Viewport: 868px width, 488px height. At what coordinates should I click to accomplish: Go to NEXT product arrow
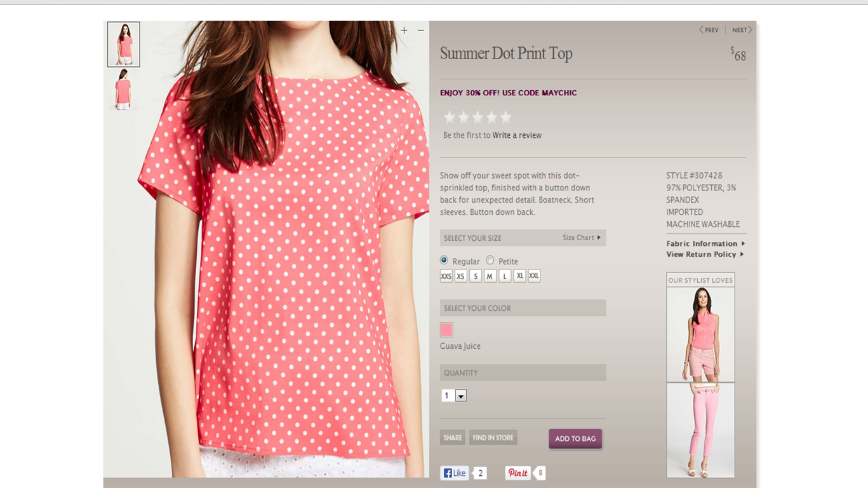pos(742,30)
